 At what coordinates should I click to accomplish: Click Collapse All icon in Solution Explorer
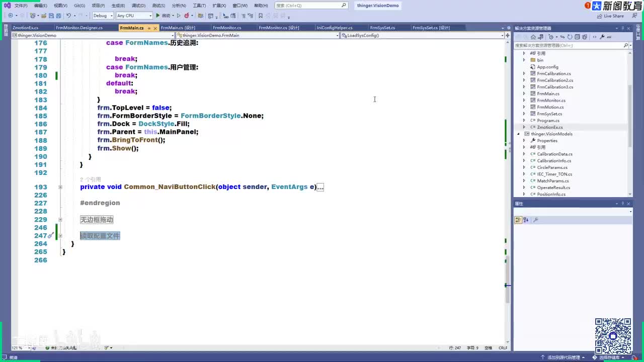pyautogui.click(x=578, y=37)
